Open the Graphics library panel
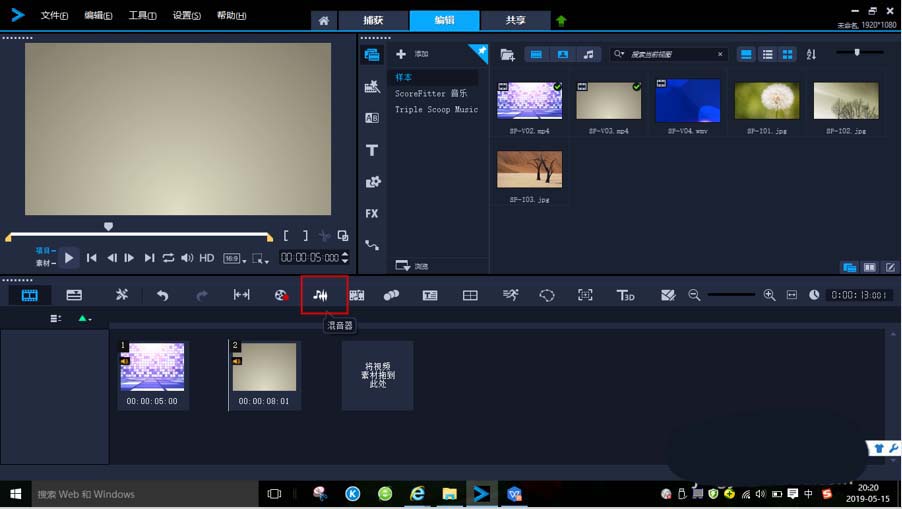 (373, 182)
